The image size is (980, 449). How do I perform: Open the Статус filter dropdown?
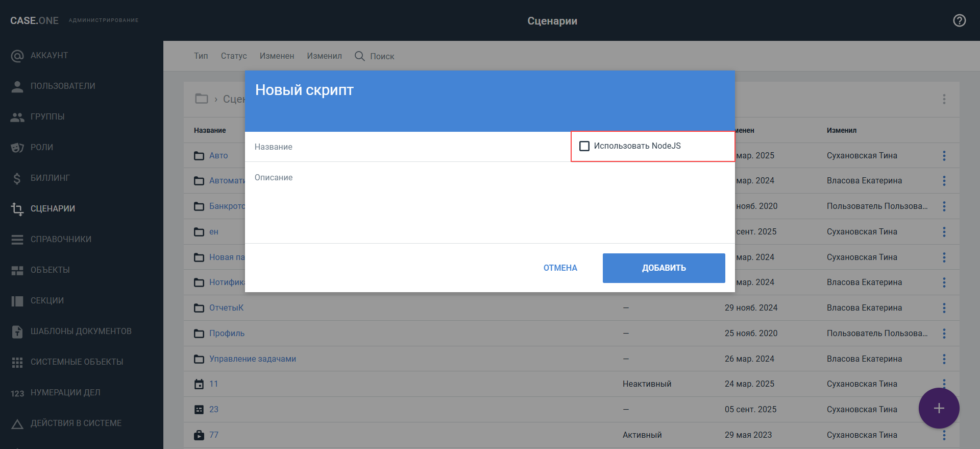[234, 56]
